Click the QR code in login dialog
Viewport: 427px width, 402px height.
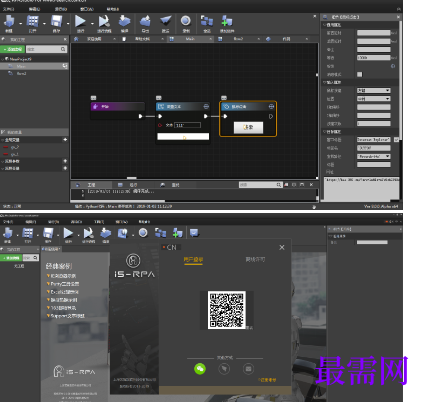(227, 310)
